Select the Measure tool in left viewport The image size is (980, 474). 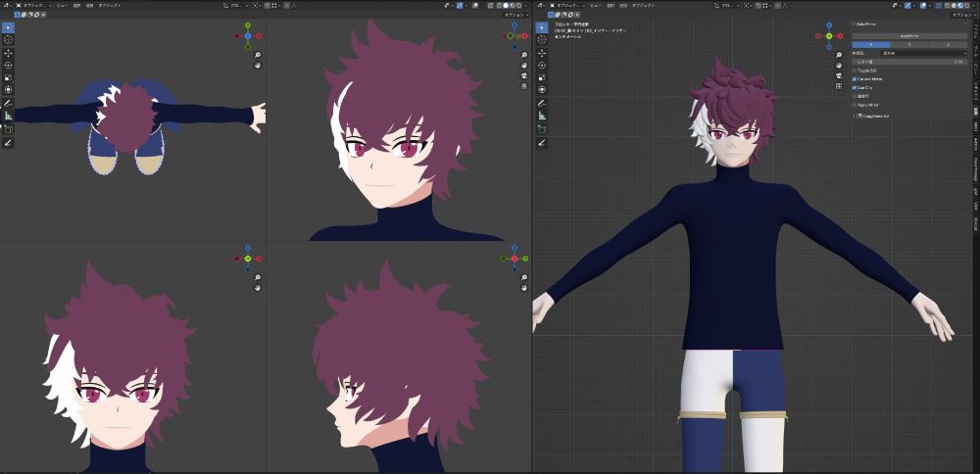coord(8,117)
